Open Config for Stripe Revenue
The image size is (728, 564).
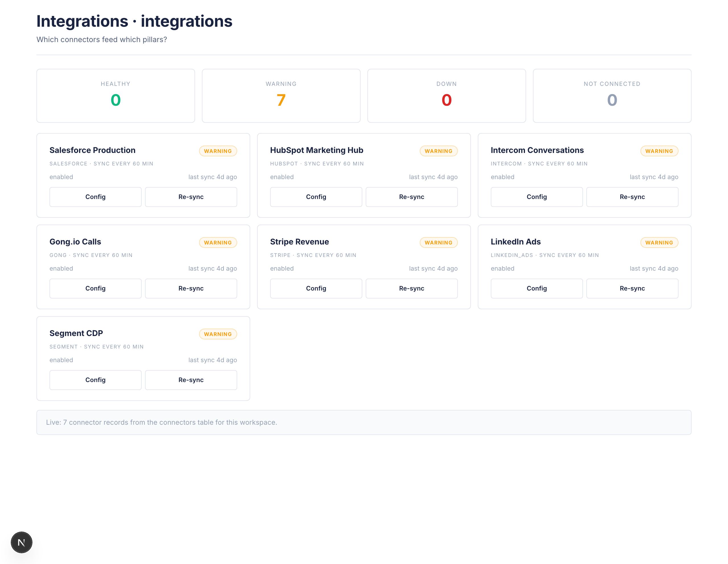[x=316, y=289]
